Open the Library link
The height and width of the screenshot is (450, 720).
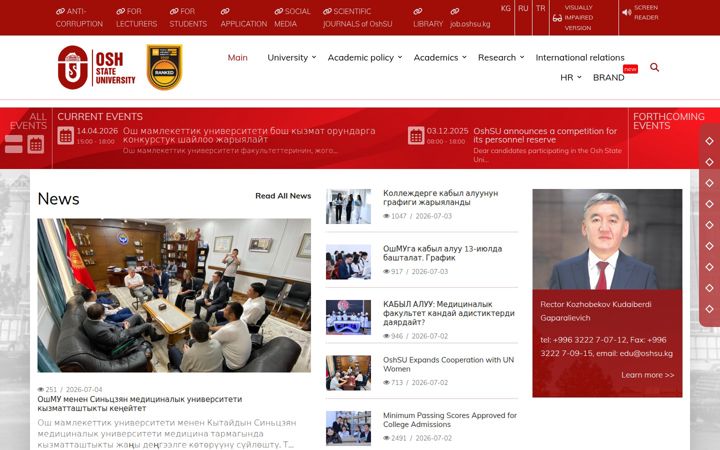(x=428, y=17)
